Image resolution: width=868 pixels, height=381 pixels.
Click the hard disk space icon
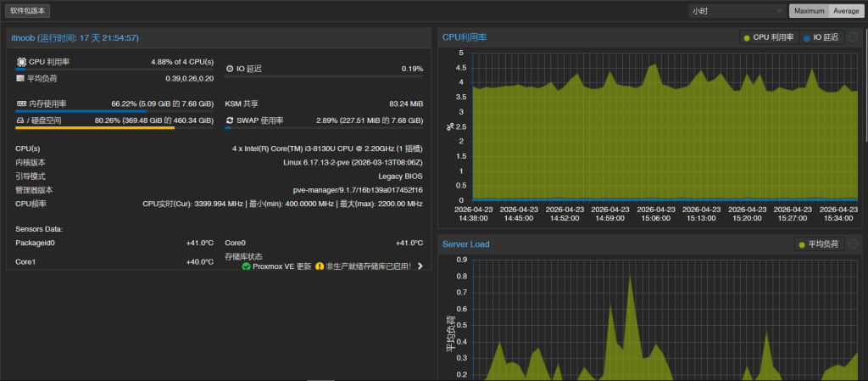[21, 120]
